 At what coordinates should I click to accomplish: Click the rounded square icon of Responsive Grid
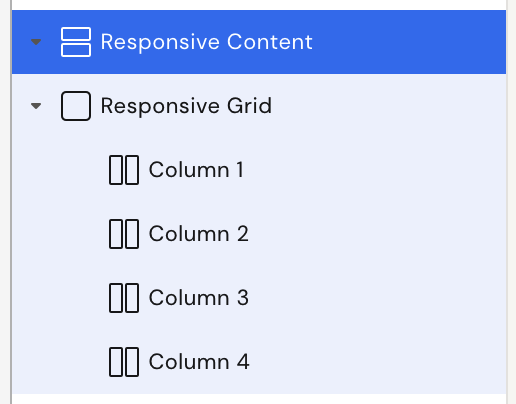point(76,106)
